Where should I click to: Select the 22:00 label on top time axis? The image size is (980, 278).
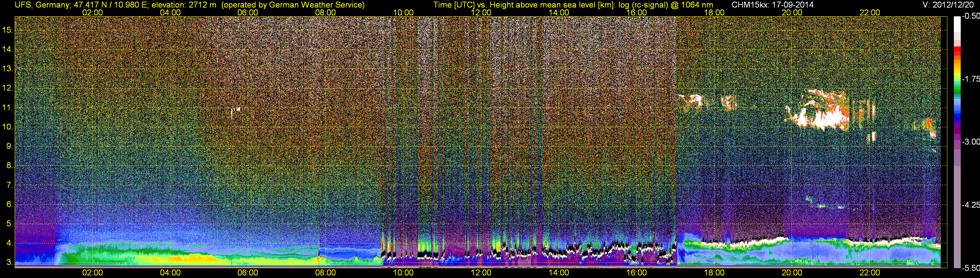click(870, 12)
